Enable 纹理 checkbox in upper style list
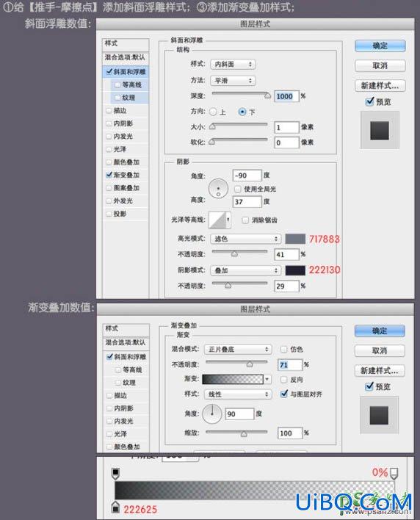The image size is (420, 520). tap(117, 98)
